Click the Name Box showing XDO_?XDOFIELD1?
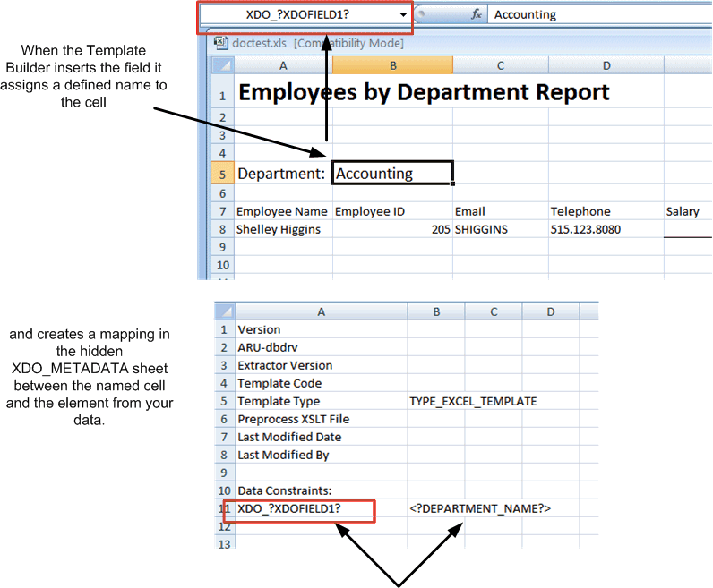This screenshot has height=588, width=713. click(298, 15)
